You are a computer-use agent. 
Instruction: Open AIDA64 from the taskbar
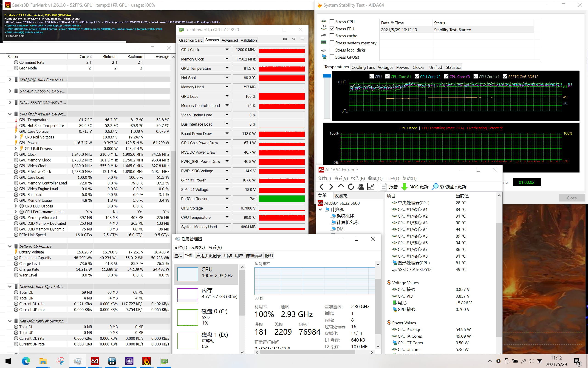tap(95, 361)
